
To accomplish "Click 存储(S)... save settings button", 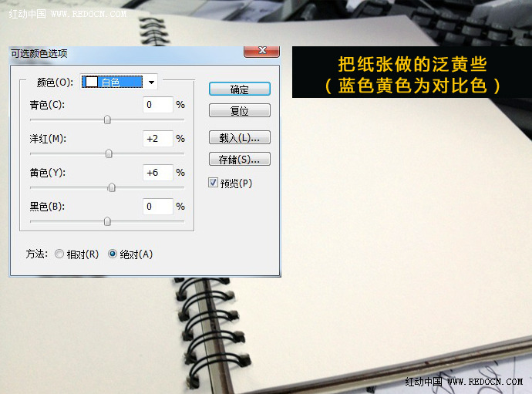I will pos(240,159).
